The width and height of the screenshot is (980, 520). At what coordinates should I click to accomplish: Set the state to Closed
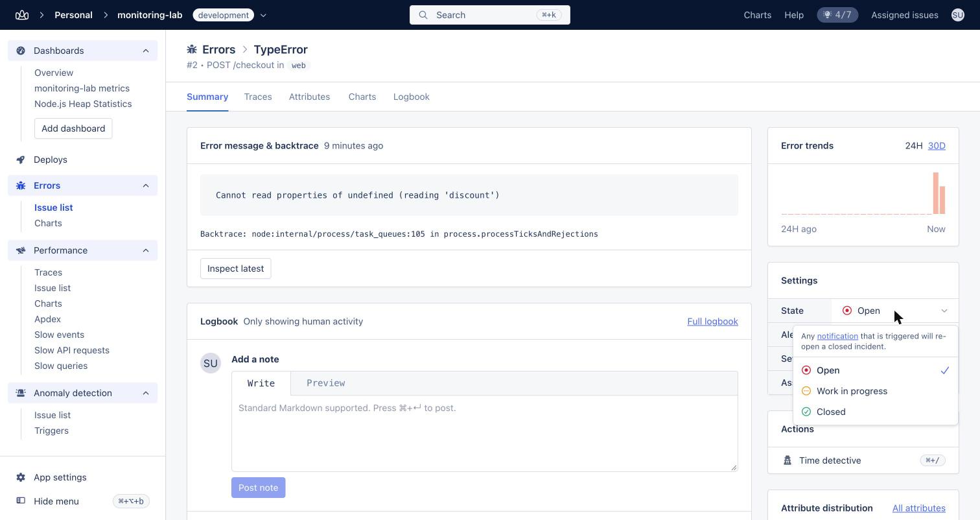point(875,412)
